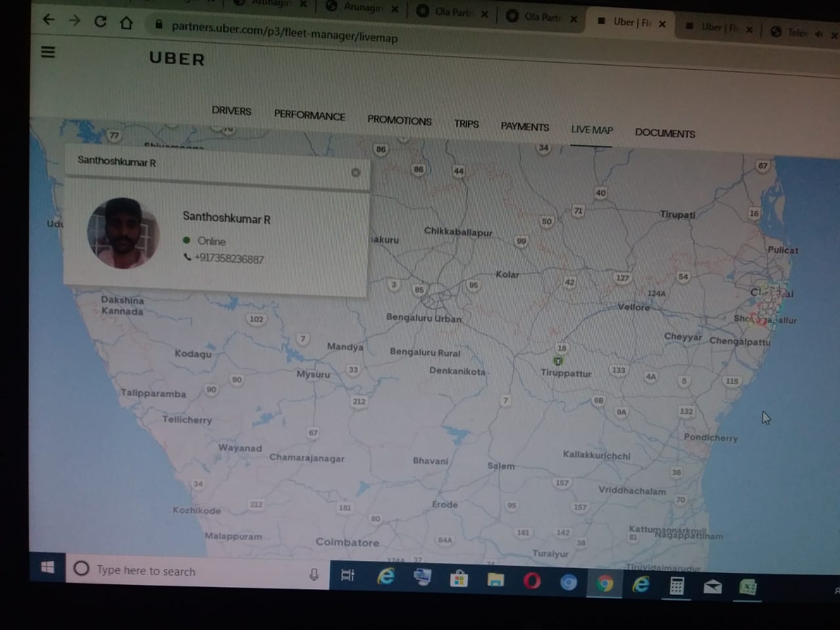Click the Wayanad map label

(240, 448)
